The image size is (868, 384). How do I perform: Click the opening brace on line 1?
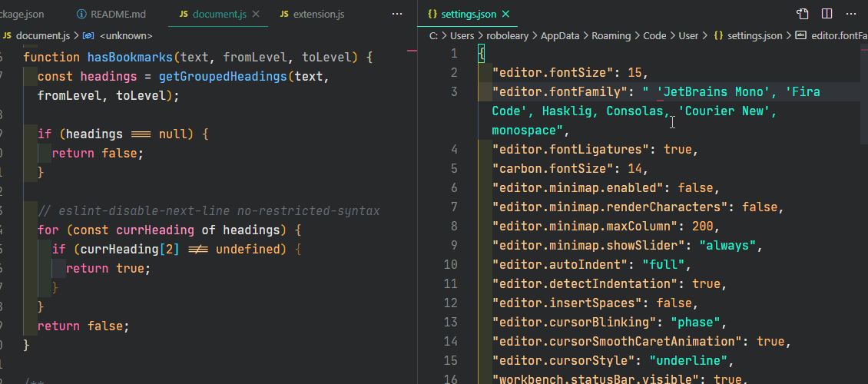point(481,54)
